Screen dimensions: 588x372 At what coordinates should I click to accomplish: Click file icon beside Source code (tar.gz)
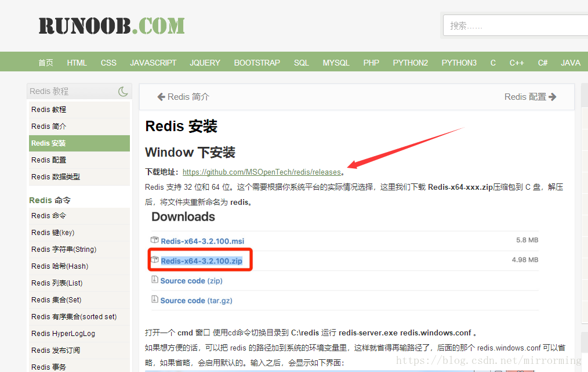(154, 299)
